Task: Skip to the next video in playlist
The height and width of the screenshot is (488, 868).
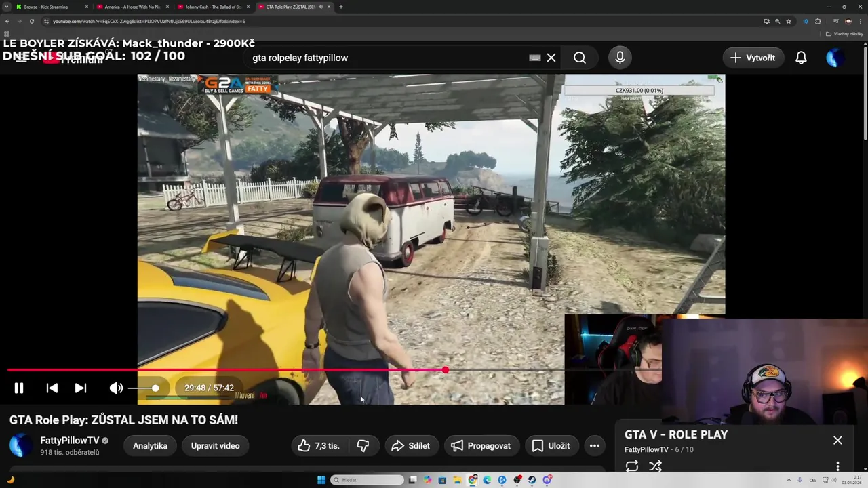Action: click(x=81, y=388)
